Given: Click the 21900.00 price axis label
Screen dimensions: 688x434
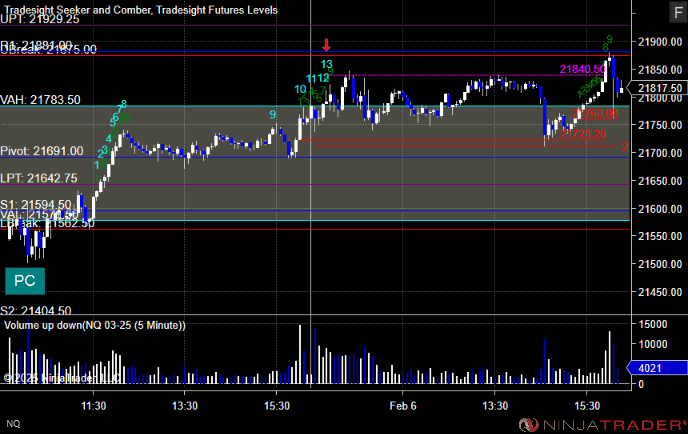Looking at the screenshot, I should coord(660,42).
